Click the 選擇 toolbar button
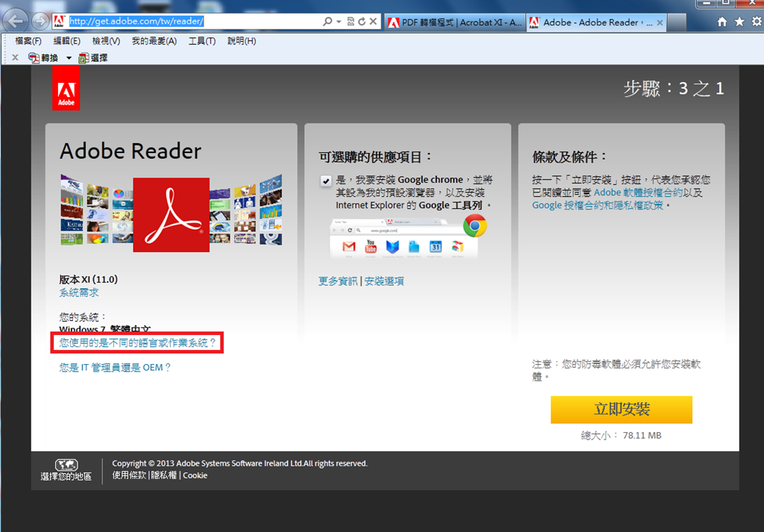 pyautogui.click(x=93, y=58)
